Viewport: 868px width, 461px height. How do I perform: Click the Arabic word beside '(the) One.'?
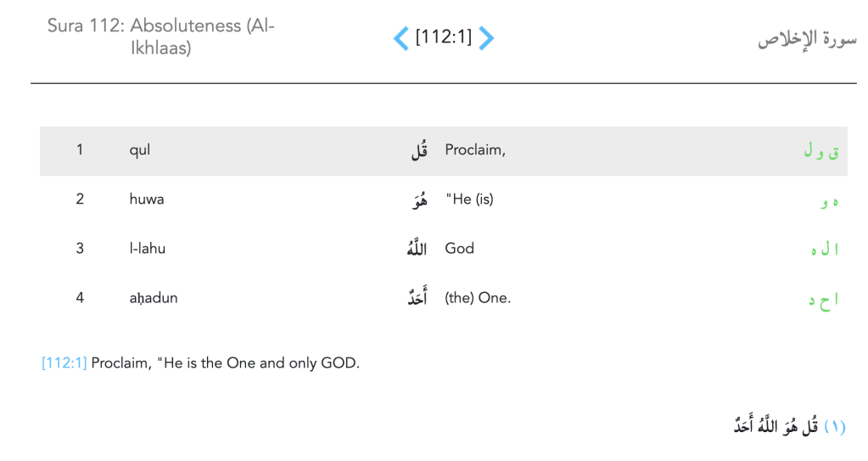pos(417,298)
